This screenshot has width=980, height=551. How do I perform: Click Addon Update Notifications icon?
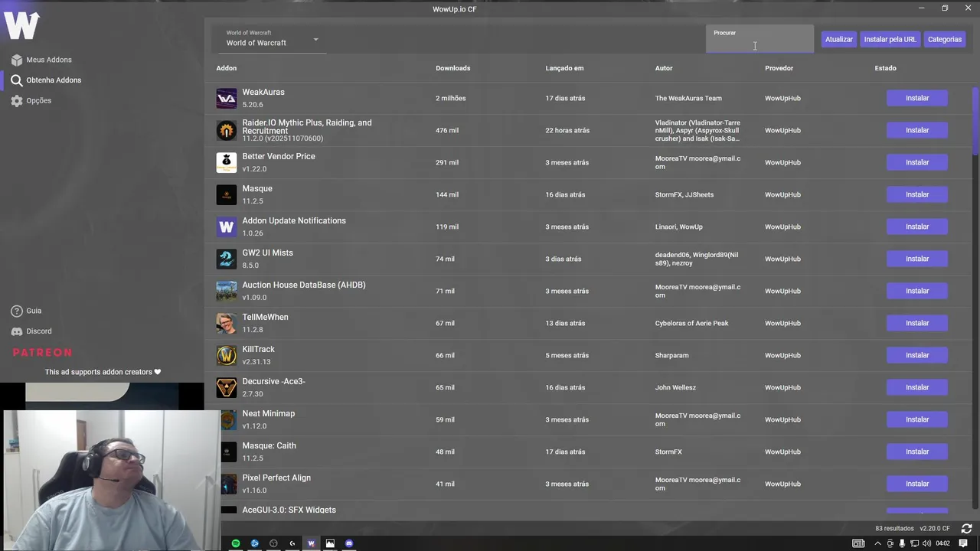click(x=227, y=227)
